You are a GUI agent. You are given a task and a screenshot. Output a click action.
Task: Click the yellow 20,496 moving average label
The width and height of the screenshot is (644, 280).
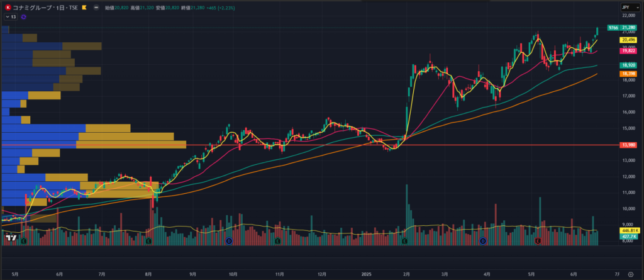click(x=628, y=40)
